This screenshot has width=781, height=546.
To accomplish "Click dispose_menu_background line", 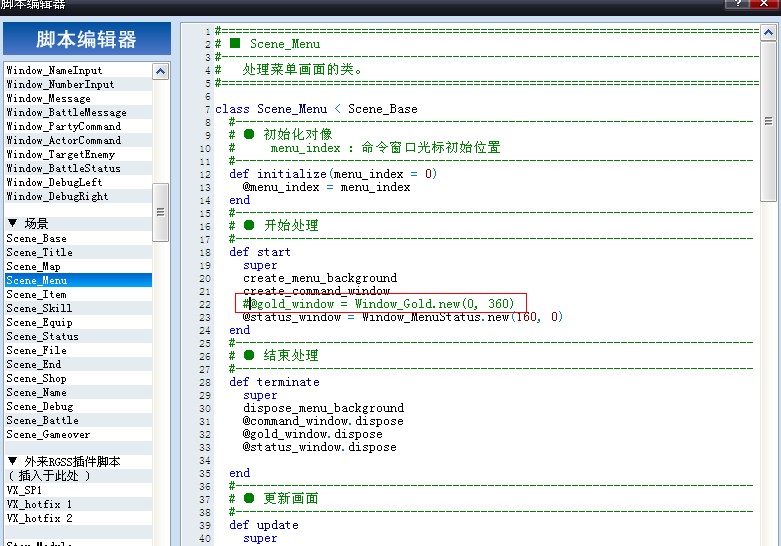I will tap(323, 408).
